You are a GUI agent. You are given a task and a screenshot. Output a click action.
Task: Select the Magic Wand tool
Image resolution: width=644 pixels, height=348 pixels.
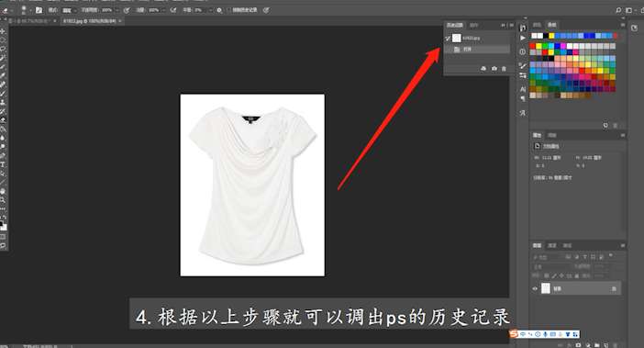click(x=3, y=58)
